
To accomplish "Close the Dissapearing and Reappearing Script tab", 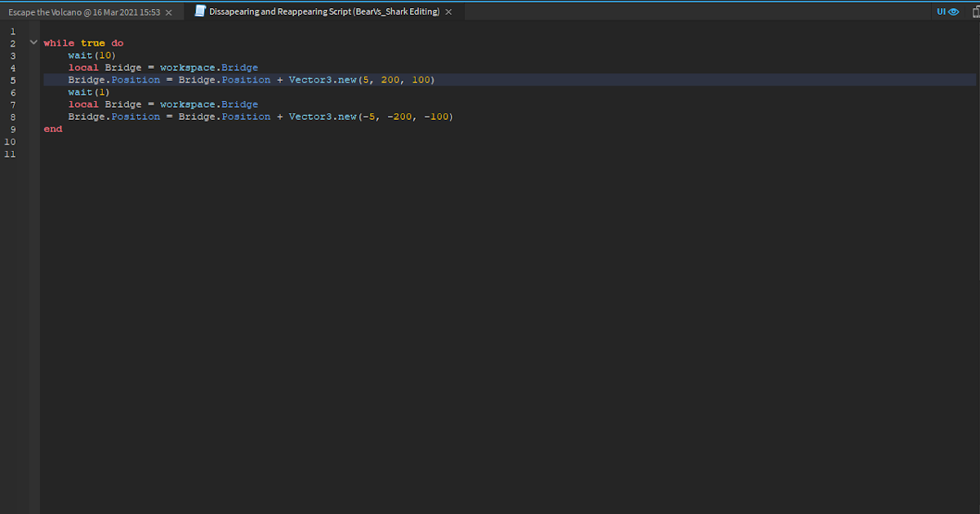I will click(448, 11).
